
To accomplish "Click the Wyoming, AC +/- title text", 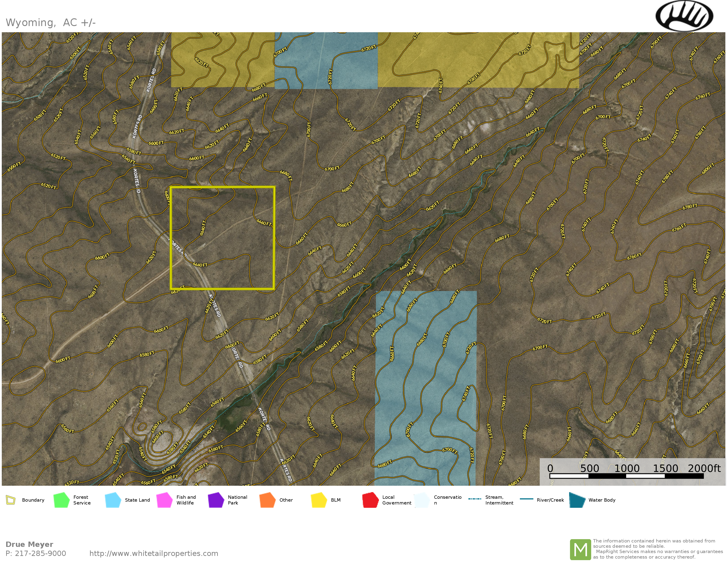I will click(x=51, y=23).
